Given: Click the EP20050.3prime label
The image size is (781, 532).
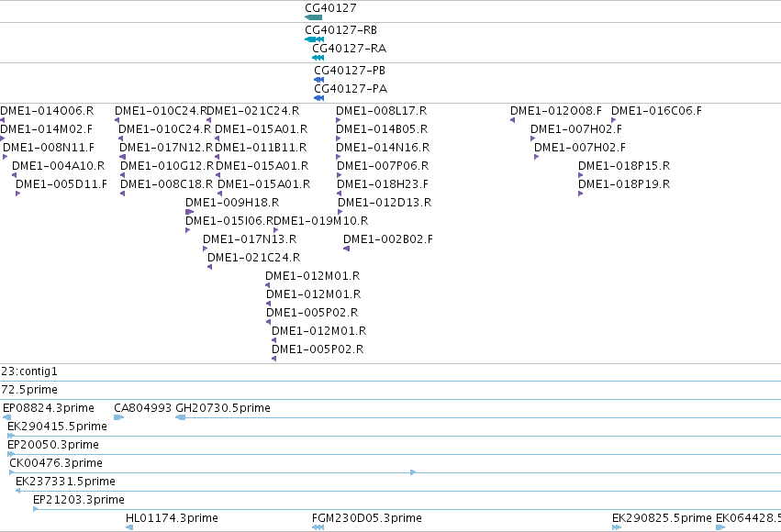Looking at the screenshot, I should (53, 445).
